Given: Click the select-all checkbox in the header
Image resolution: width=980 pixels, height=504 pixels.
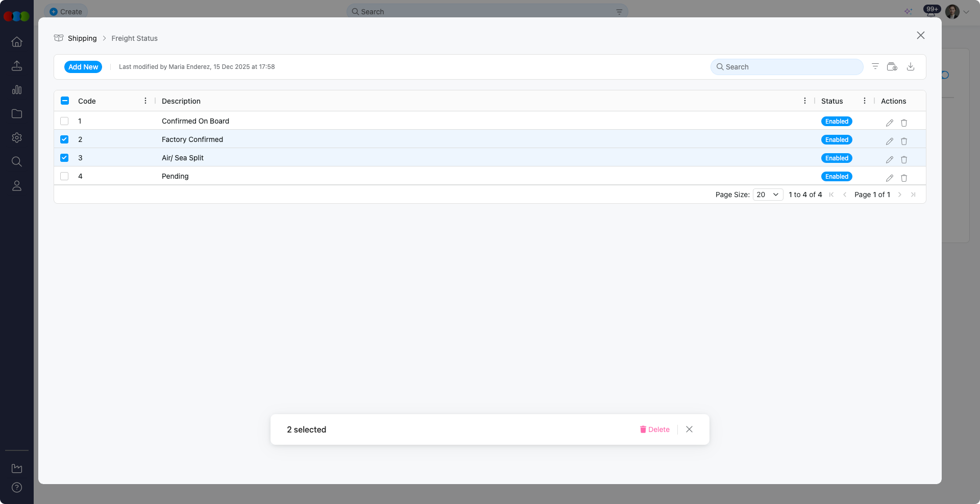Looking at the screenshot, I should pyautogui.click(x=64, y=101).
